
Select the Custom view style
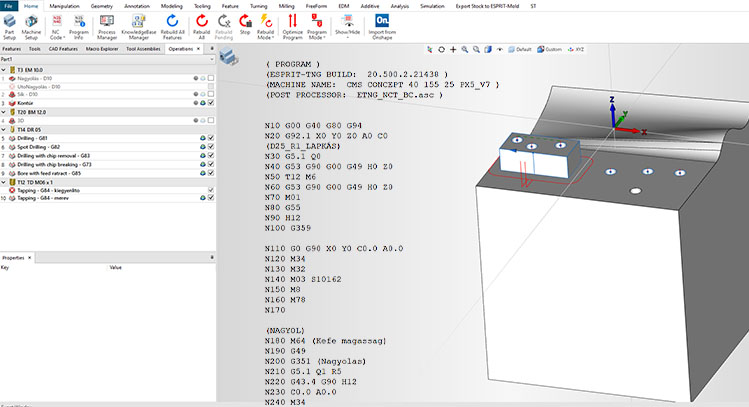click(x=549, y=49)
